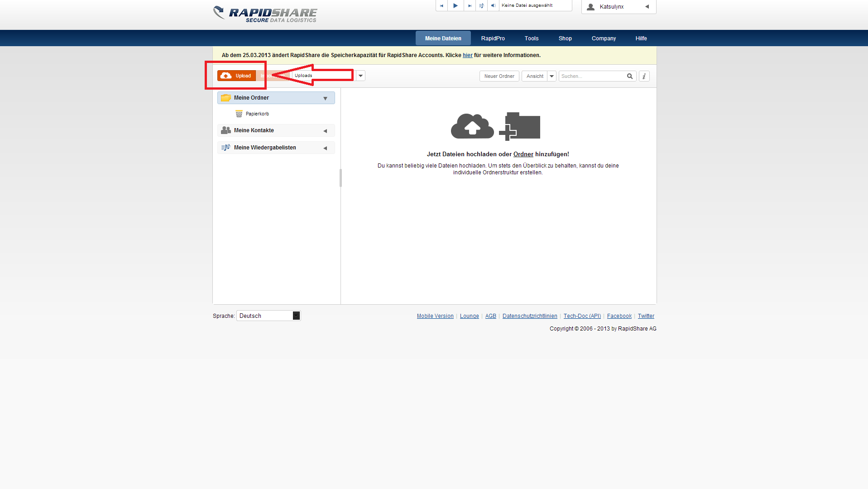Open the Ansicht view dropdown arrow
The width and height of the screenshot is (868, 489).
pos(551,76)
